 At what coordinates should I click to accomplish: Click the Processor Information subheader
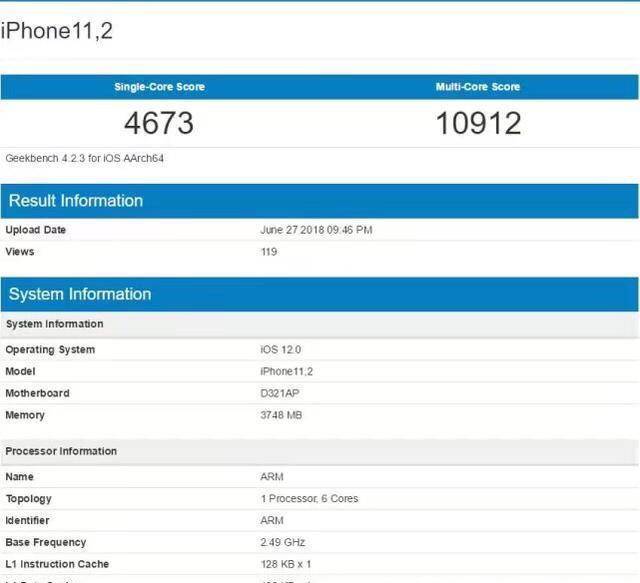click(x=61, y=451)
